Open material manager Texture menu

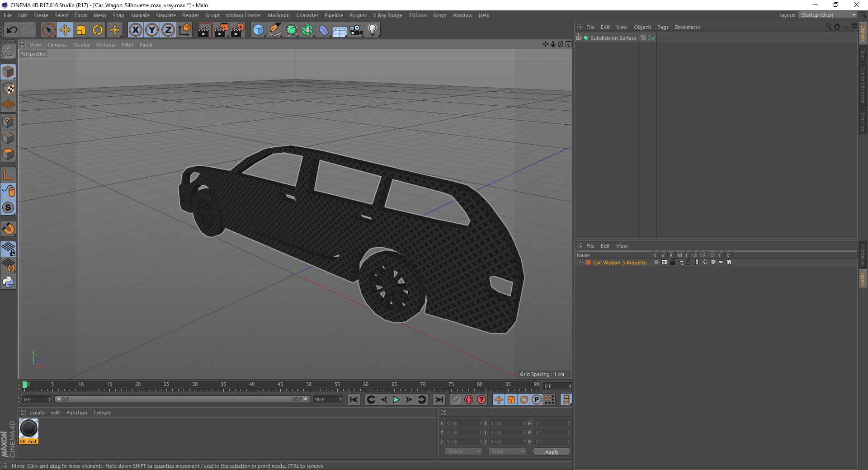coord(102,413)
